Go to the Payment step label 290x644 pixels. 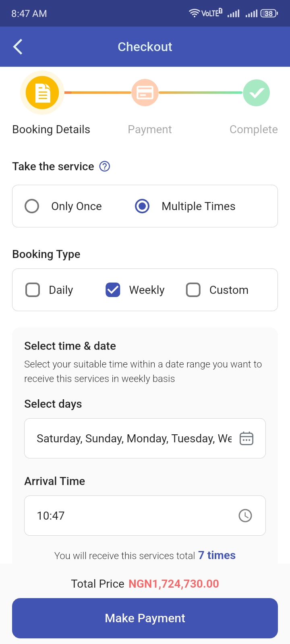150,130
